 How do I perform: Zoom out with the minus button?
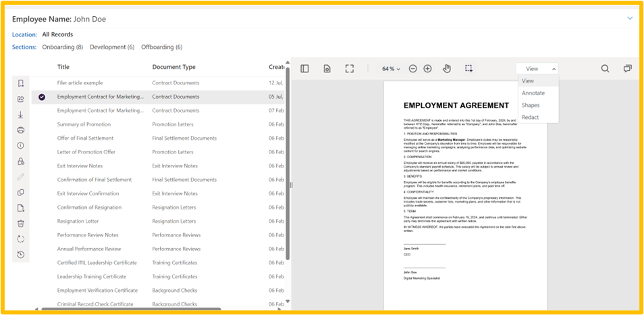pos(412,68)
